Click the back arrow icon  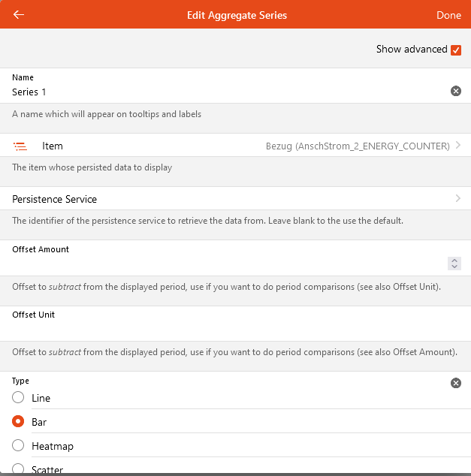tap(19, 15)
